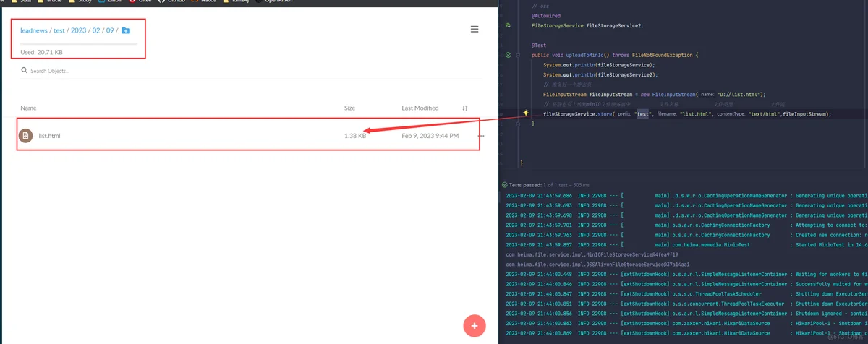Toggle the Last Modified sort order icon

(x=465, y=108)
